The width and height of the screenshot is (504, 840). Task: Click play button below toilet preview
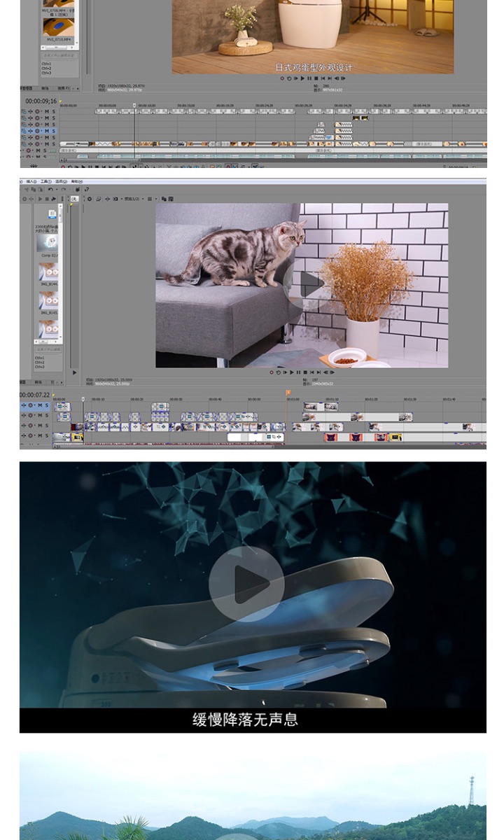pyautogui.click(x=302, y=78)
